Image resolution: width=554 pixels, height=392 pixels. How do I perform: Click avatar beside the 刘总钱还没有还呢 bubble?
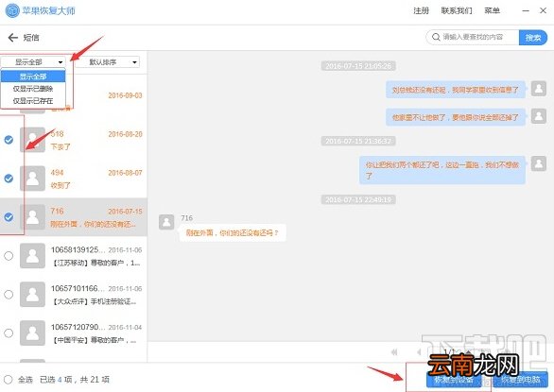(x=539, y=89)
